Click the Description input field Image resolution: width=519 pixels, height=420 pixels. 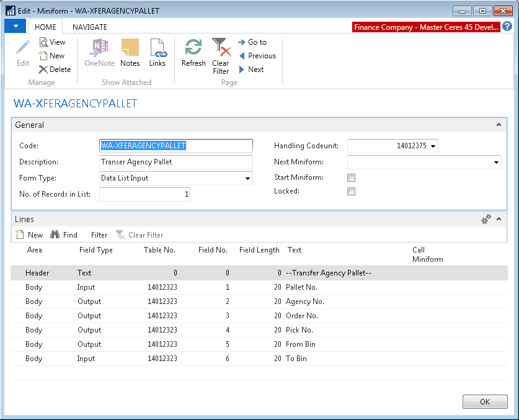point(176,162)
